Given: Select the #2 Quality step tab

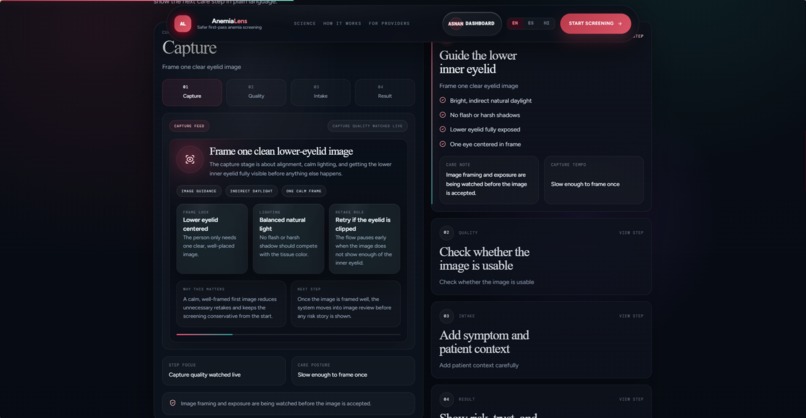Looking at the screenshot, I should point(256,93).
